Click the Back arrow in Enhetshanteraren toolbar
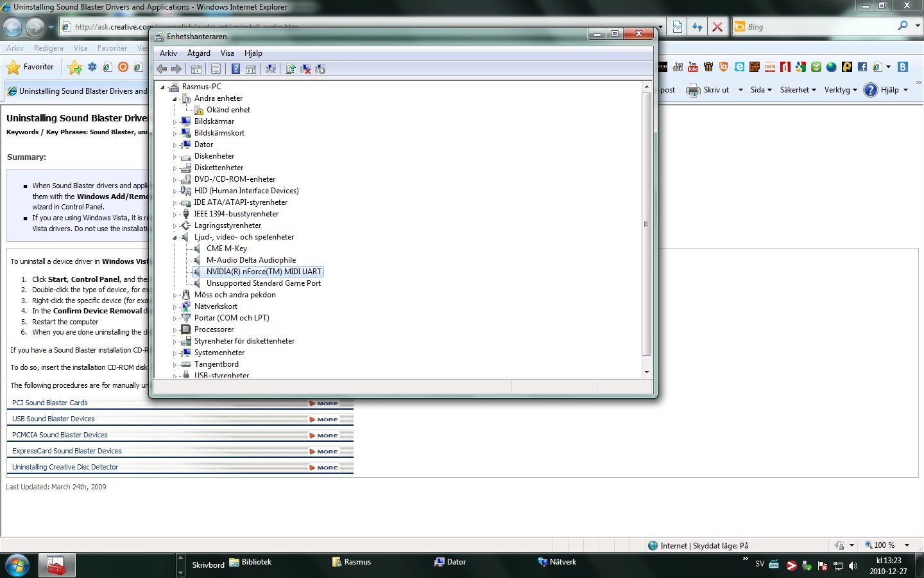The image size is (924, 578). [x=162, y=69]
